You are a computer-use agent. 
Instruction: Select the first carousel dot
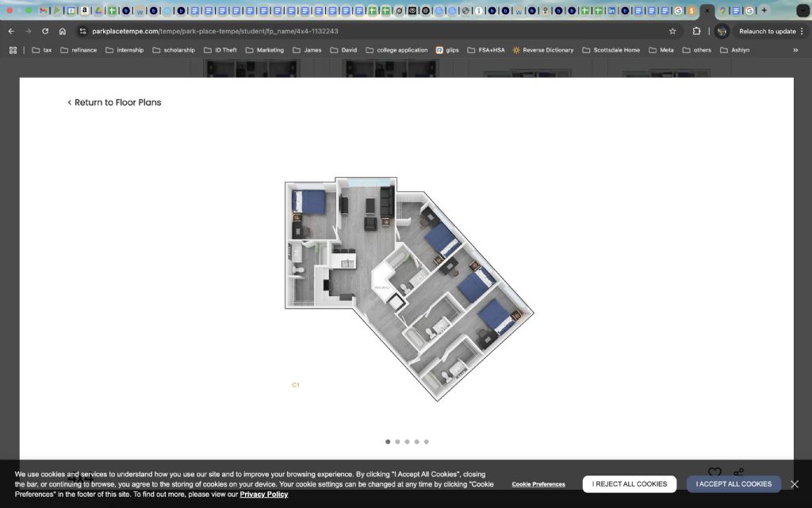388,441
